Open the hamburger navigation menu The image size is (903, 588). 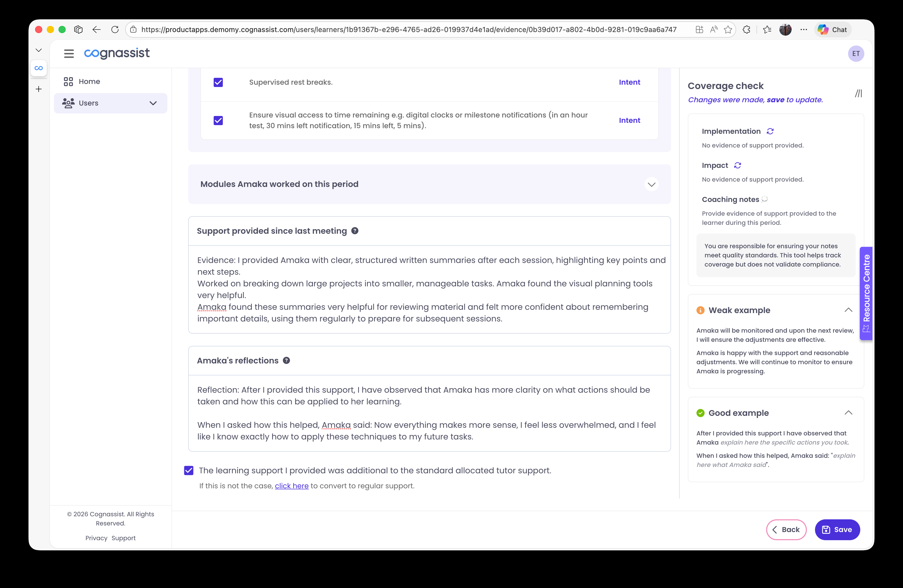coord(69,53)
